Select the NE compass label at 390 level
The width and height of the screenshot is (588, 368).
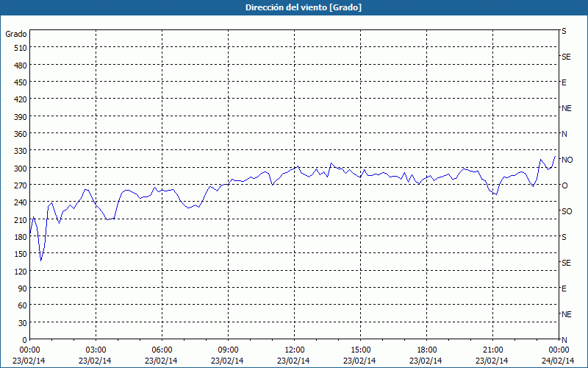[566, 108]
